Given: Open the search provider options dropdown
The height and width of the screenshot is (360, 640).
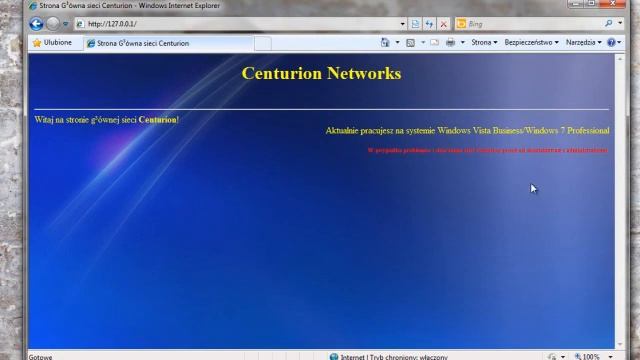Looking at the screenshot, I should (x=620, y=23).
